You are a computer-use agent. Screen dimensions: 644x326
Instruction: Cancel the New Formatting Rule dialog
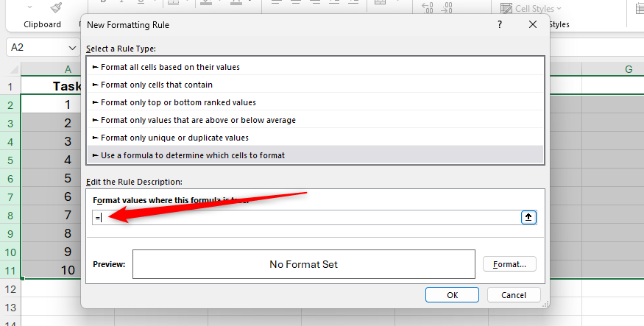point(514,295)
